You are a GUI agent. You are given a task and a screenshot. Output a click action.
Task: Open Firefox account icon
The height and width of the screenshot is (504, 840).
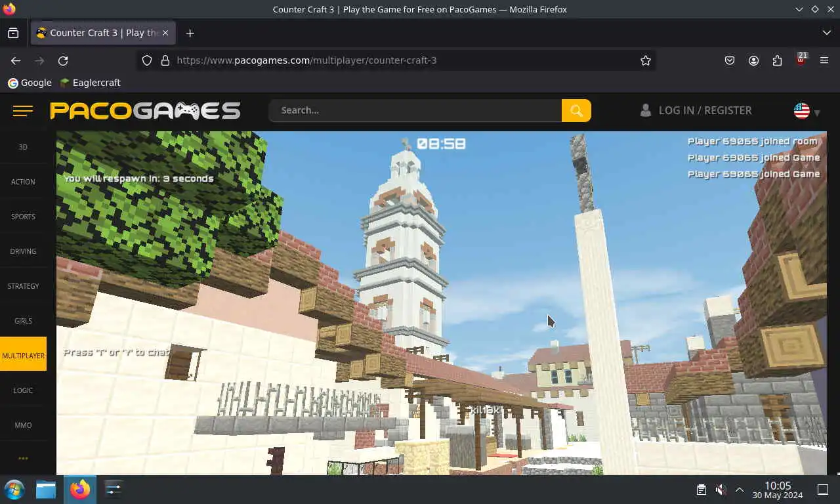click(x=753, y=60)
